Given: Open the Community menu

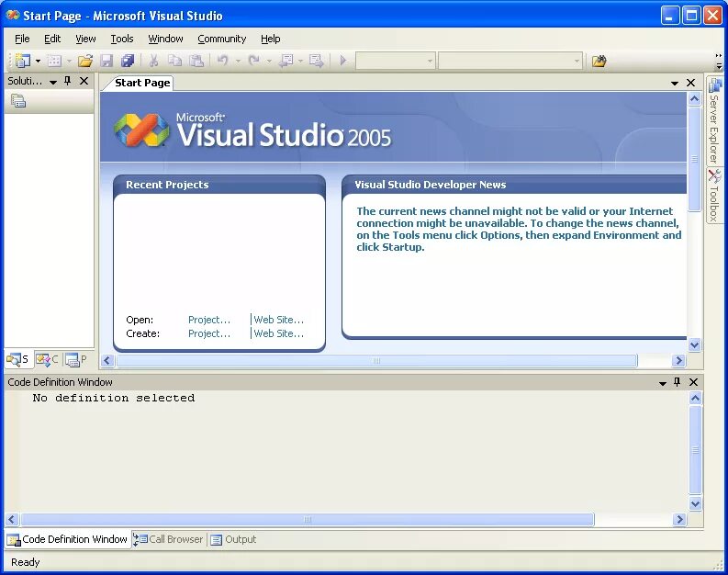Looking at the screenshot, I should pos(221,39).
